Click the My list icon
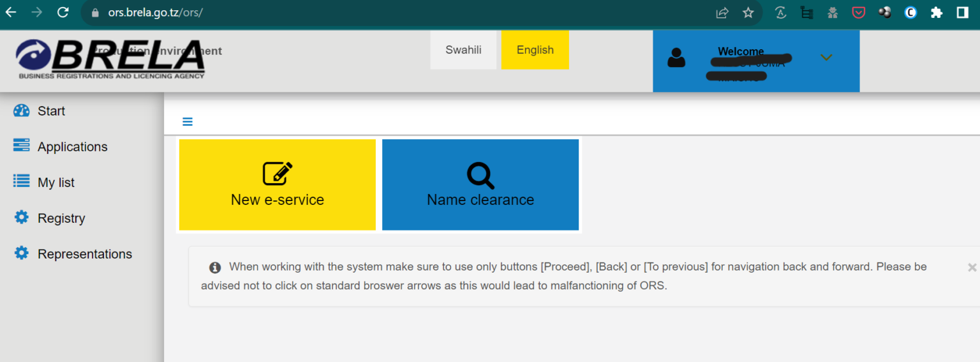 click(x=22, y=182)
